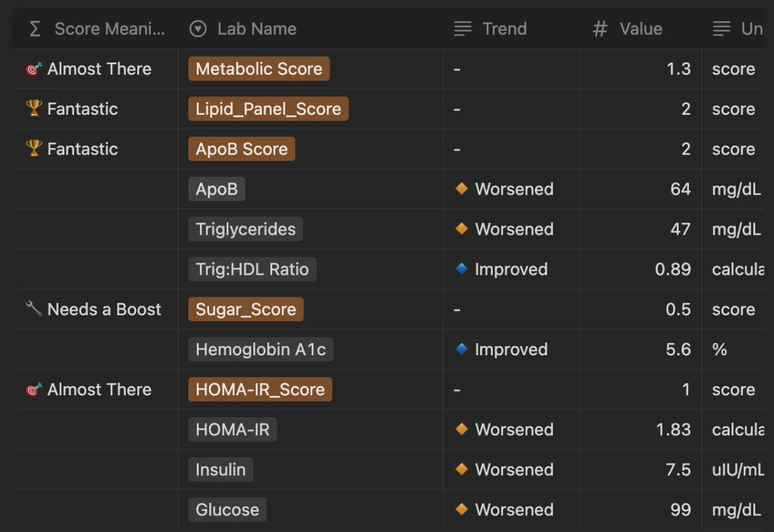Click the trophy emoji in the Lipid_Panel_Score row
The height and width of the screenshot is (532, 774).
pos(34,108)
